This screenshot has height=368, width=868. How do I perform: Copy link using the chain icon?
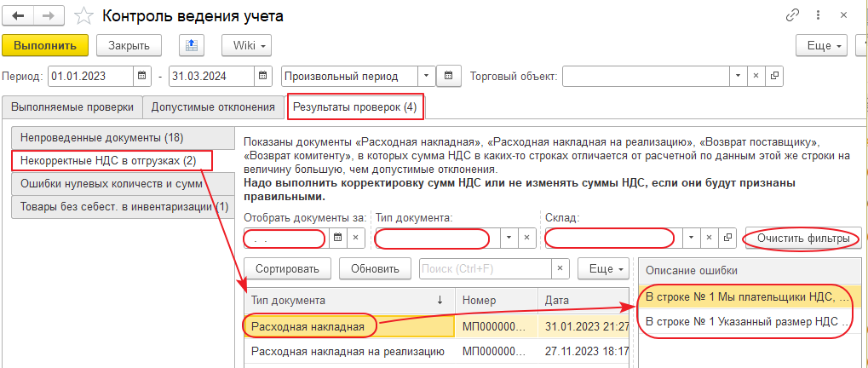792,15
